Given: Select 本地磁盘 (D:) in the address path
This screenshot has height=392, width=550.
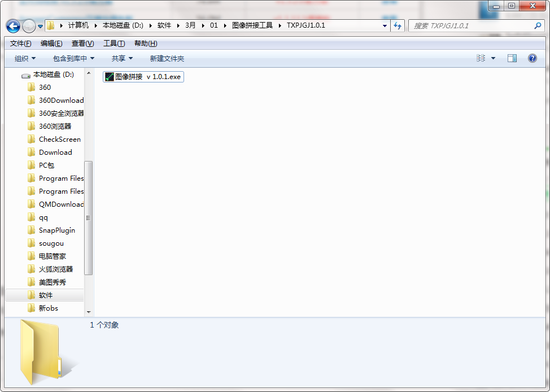Looking at the screenshot, I should pos(123,25).
